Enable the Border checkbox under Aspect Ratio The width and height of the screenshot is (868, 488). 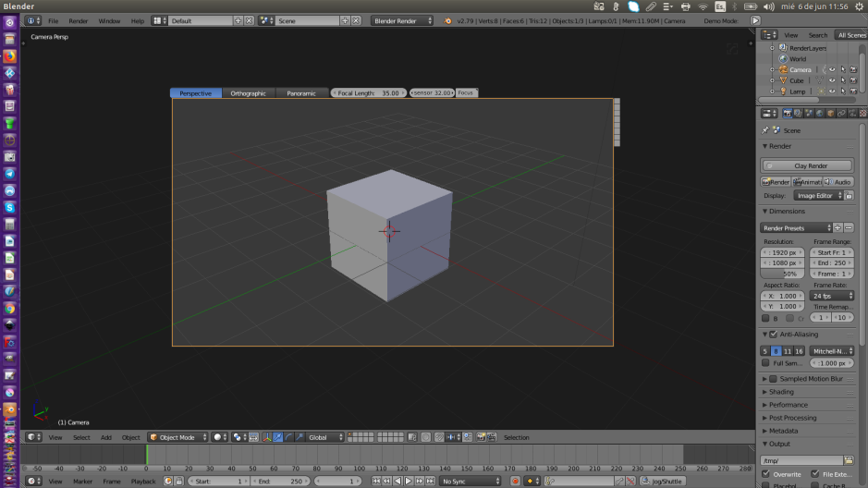tap(765, 318)
